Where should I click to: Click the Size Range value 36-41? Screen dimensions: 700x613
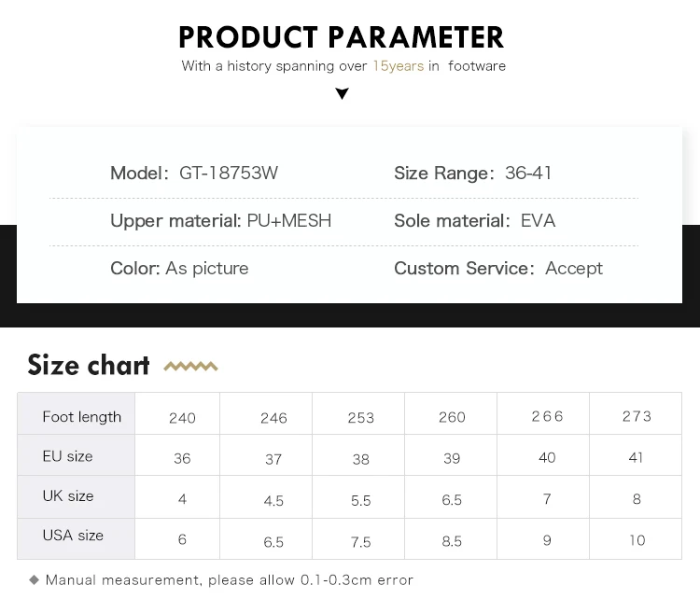(528, 173)
